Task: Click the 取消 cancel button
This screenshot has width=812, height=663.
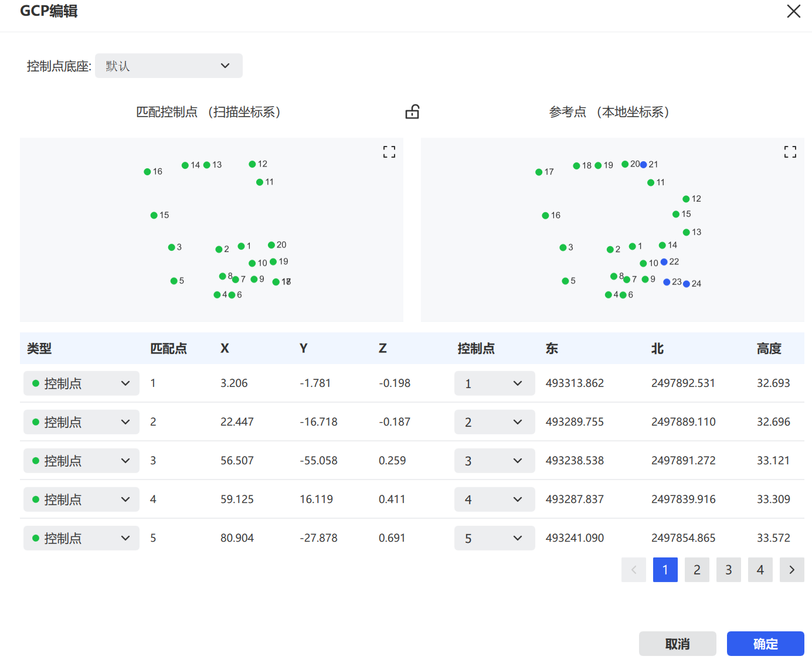Action: 678,644
